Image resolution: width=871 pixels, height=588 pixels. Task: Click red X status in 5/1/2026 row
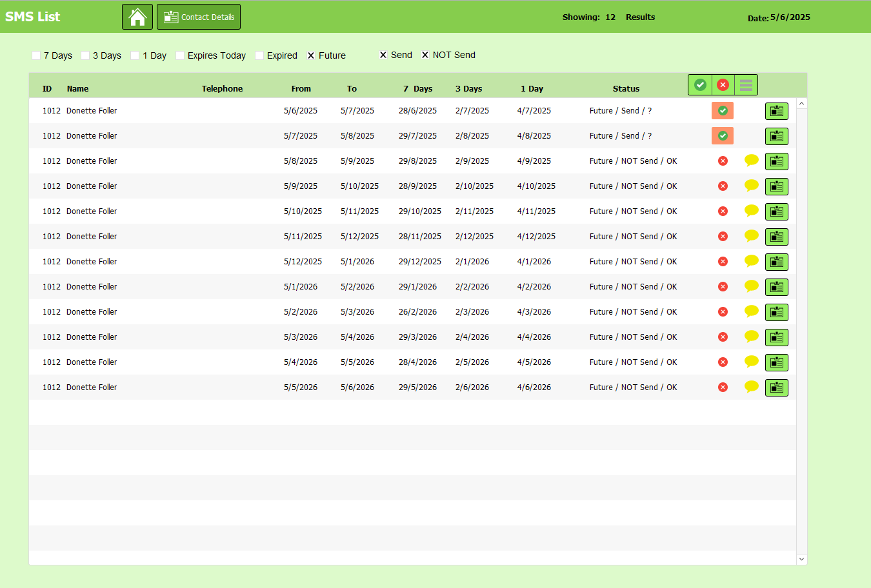coord(723,287)
